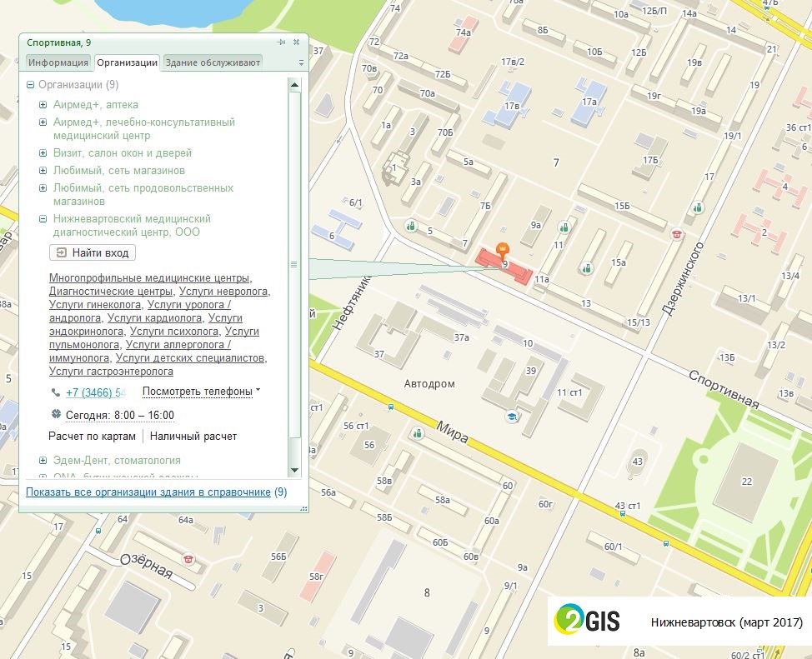Click the Расчет по картам label
The height and width of the screenshot is (659, 812).
coord(93,437)
